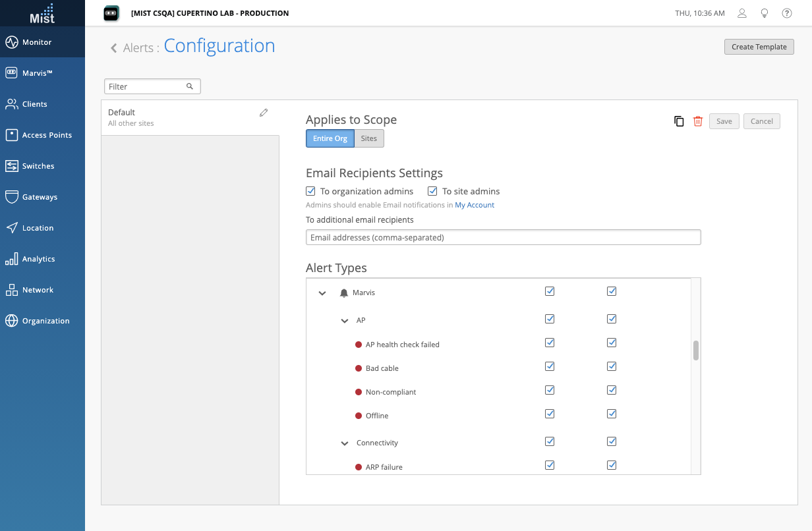Click the red trash delete icon
Image resolution: width=812 pixels, height=531 pixels.
click(x=698, y=121)
